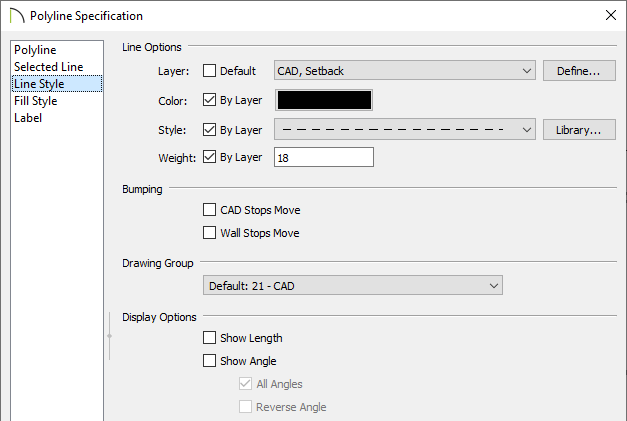Enable the Default layer checkbox
The image size is (627, 421).
pyautogui.click(x=209, y=71)
